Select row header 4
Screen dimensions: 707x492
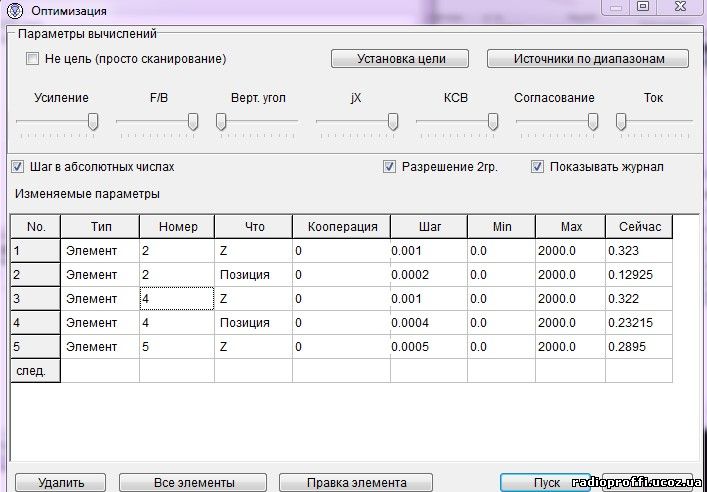coord(36,322)
